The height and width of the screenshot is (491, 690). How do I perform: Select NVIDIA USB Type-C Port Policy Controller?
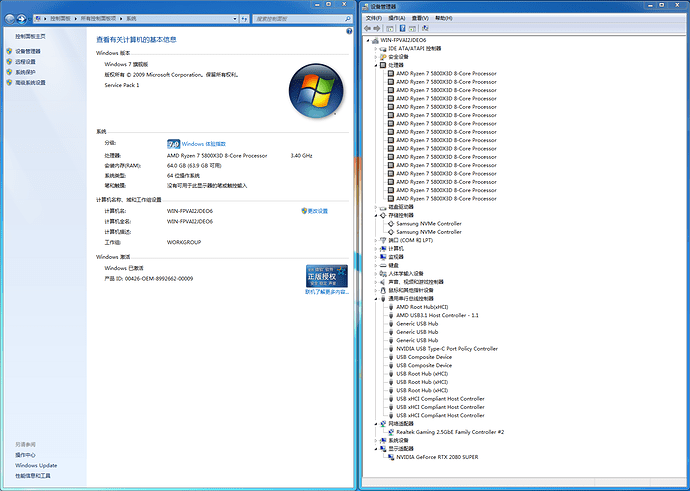[x=447, y=349]
